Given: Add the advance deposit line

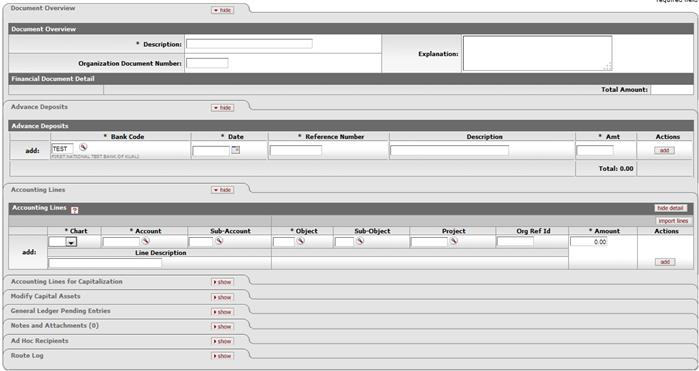Looking at the screenshot, I should tap(664, 151).
